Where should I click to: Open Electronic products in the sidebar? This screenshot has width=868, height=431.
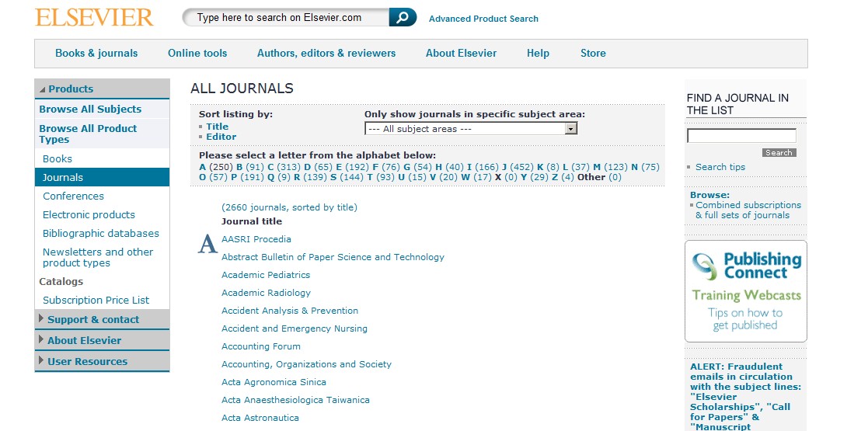point(89,214)
